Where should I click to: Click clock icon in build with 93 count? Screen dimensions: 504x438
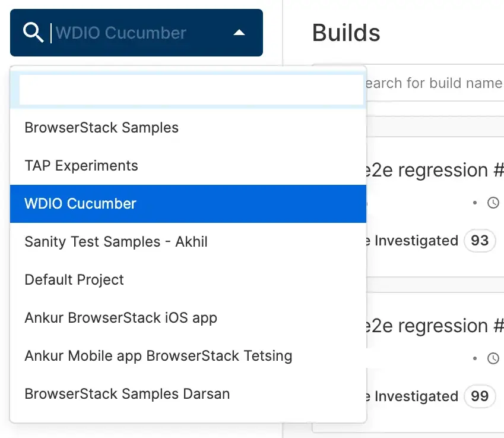[493, 203]
